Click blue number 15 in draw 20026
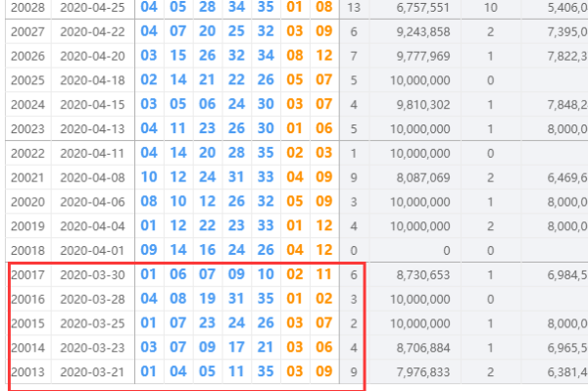 click(178, 56)
